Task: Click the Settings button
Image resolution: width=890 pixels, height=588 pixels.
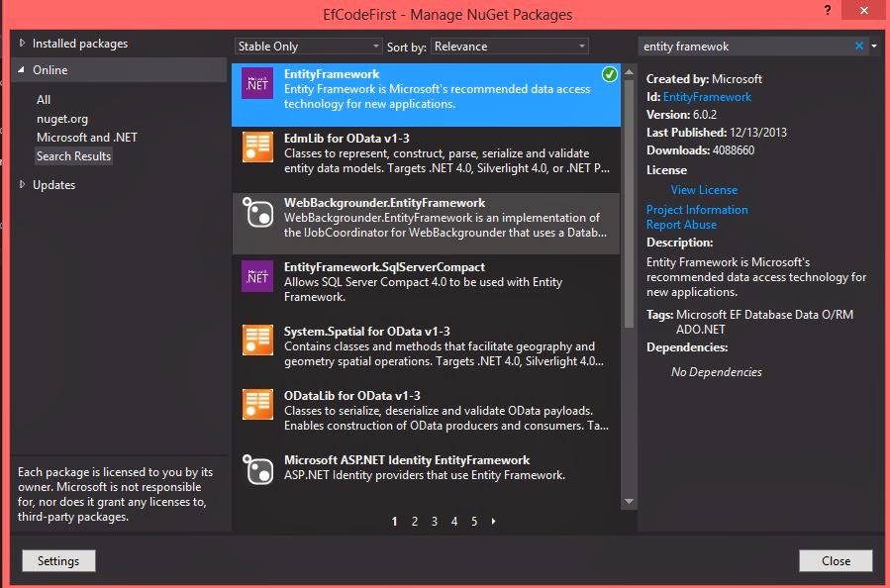Action: tap(58, 560)
